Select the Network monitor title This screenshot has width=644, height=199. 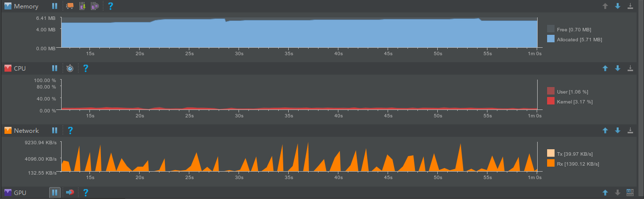click(26, 130)
